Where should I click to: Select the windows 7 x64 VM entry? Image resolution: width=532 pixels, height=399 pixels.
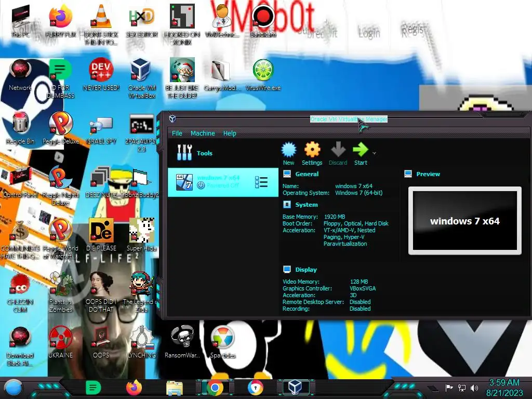coord(223,182)
